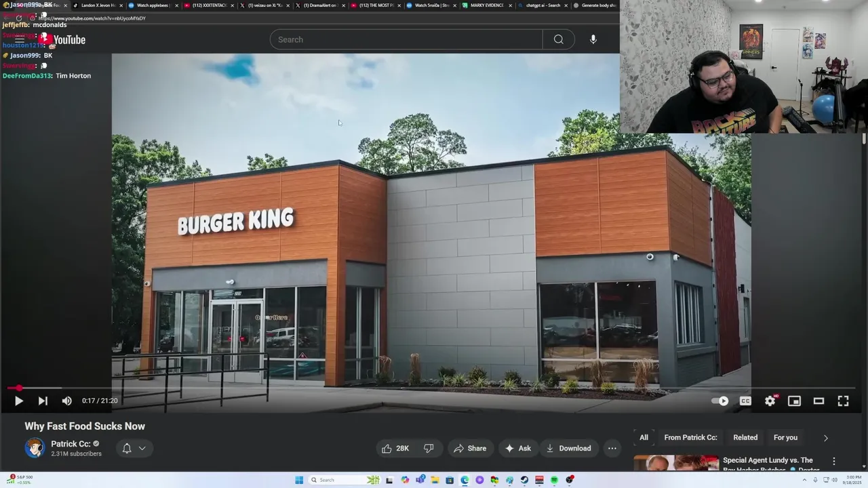The image size is (868, 488).
Task: Select the For you chip
Action: (785, 437)
